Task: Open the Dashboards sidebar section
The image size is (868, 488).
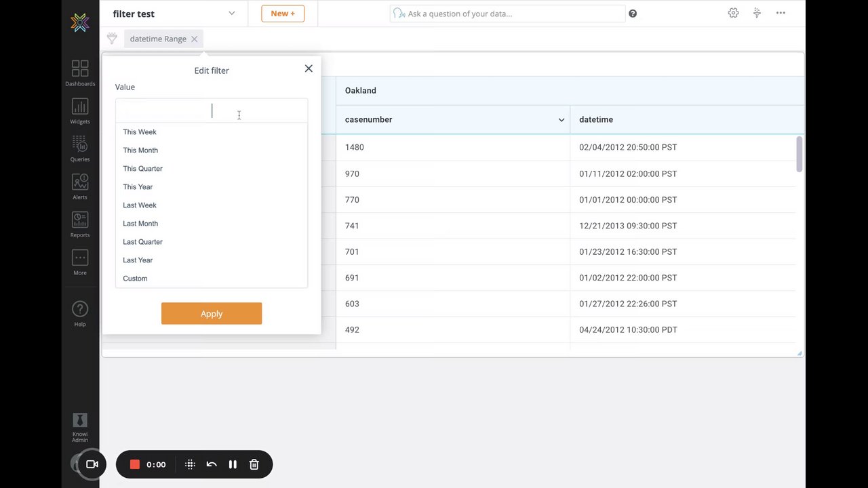Action: pyautogui.click(x=80, y=73)
